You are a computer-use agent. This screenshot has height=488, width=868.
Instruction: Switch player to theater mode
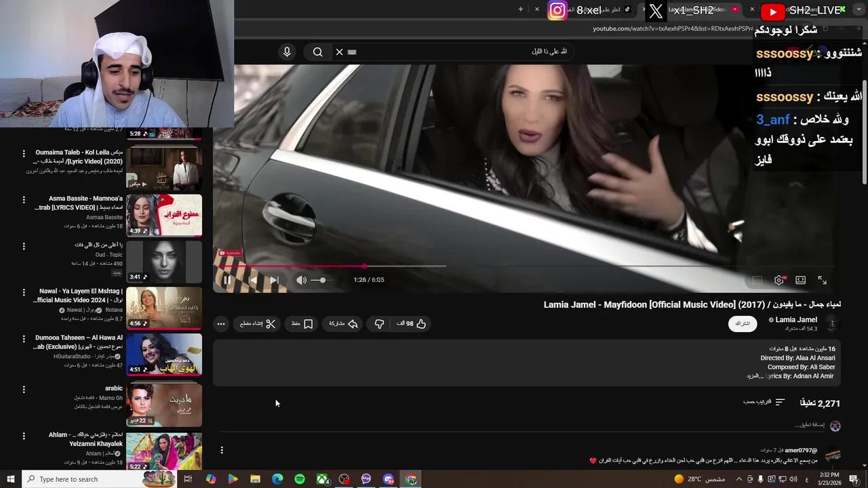point(801,280)
